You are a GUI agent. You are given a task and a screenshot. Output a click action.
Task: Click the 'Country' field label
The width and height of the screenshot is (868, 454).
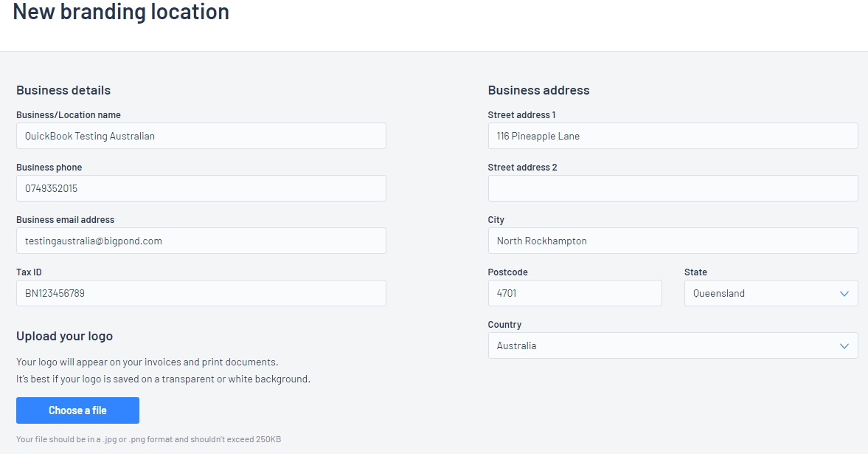(505, 325)
